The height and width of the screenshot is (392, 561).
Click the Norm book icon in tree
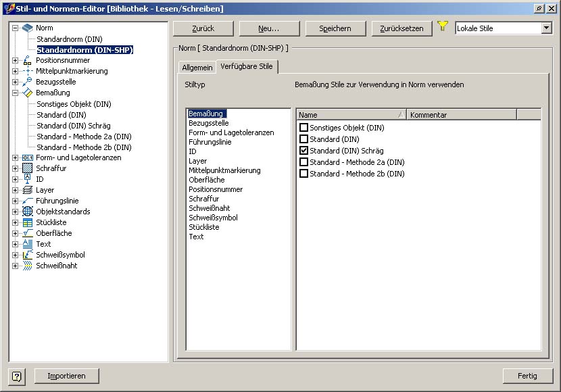(x=28, y=28)
